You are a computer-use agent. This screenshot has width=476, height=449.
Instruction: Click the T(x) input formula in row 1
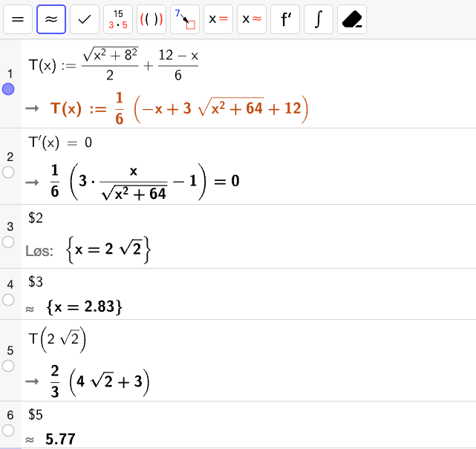click(x=113, y=64)
